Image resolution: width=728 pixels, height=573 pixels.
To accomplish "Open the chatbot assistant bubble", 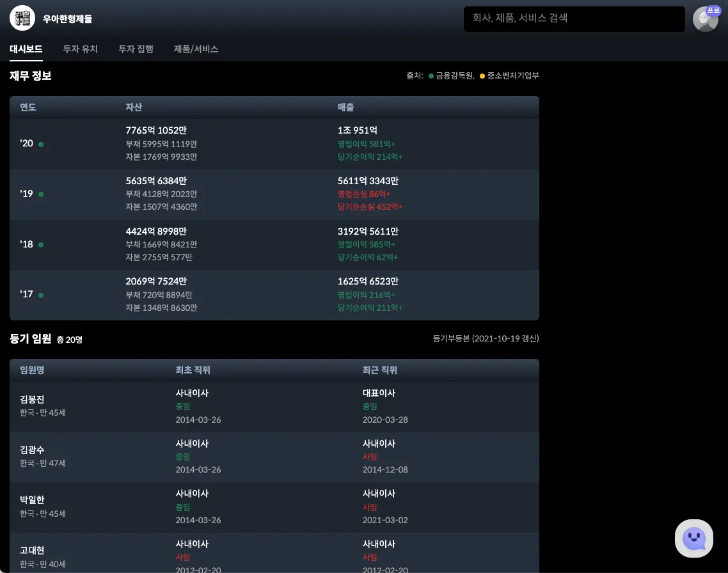I will tap(693, 538).
